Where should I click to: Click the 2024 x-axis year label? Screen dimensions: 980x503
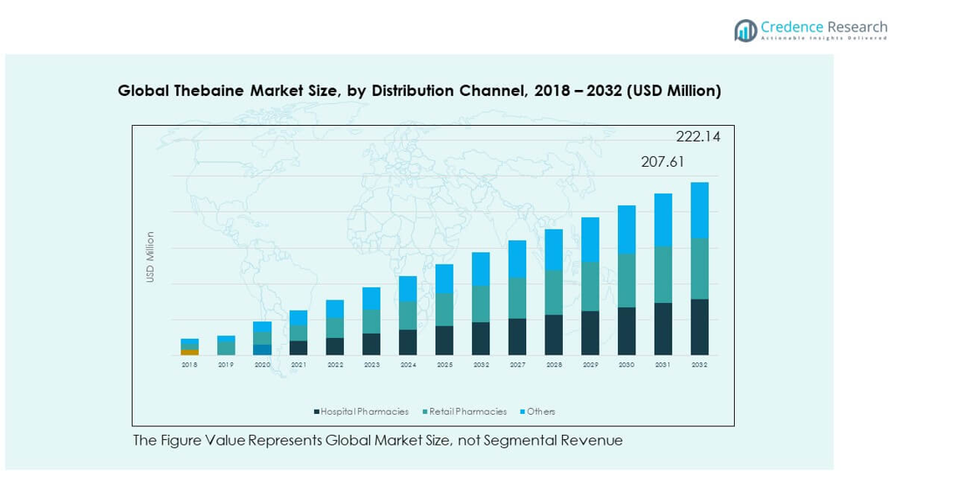click(408, 365)
